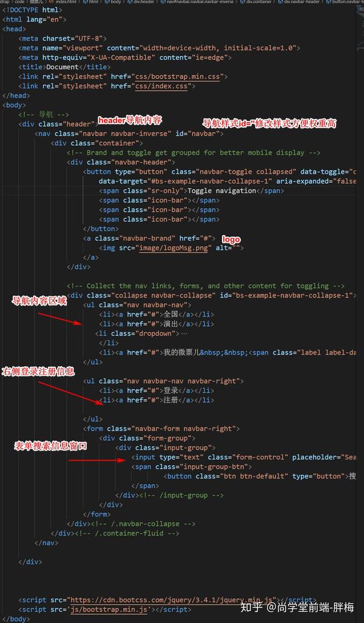The height and width of the screenshot is (623, 364).
Task: Click the body symbol icon in breadcrumb
Action: click(107, 2)
